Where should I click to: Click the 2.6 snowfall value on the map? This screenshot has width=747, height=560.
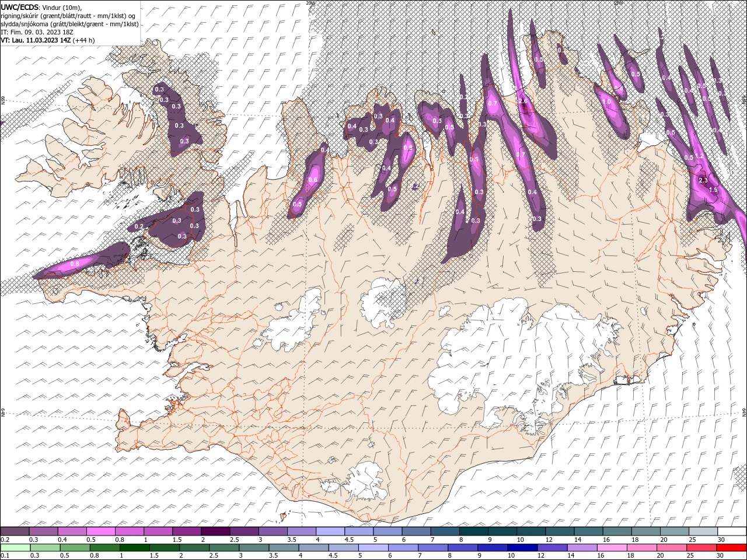[x=523, y=101]
